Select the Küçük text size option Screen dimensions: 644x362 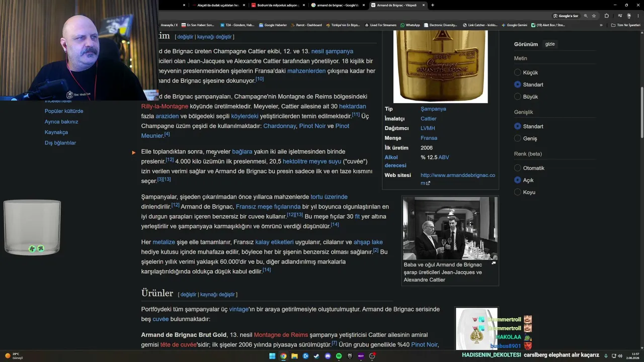pos(518,72)
